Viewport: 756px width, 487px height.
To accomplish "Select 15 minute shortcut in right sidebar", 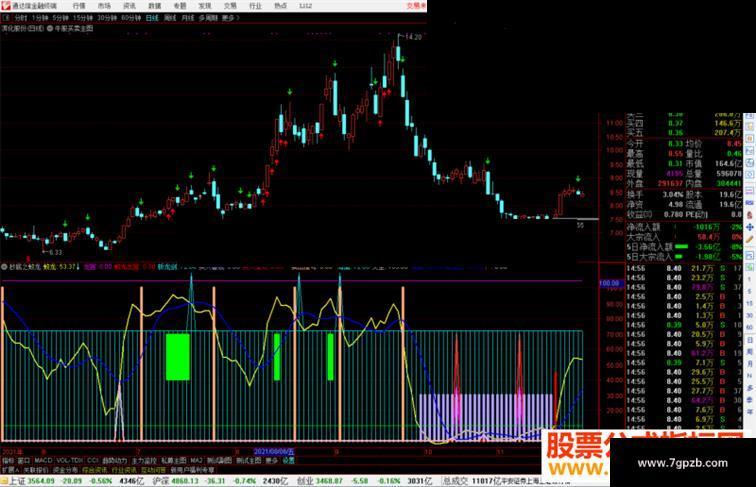I will [x=750, y=303].
